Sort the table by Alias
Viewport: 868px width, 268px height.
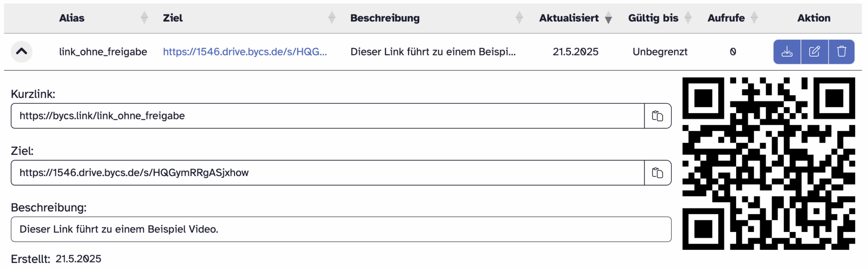145,18
